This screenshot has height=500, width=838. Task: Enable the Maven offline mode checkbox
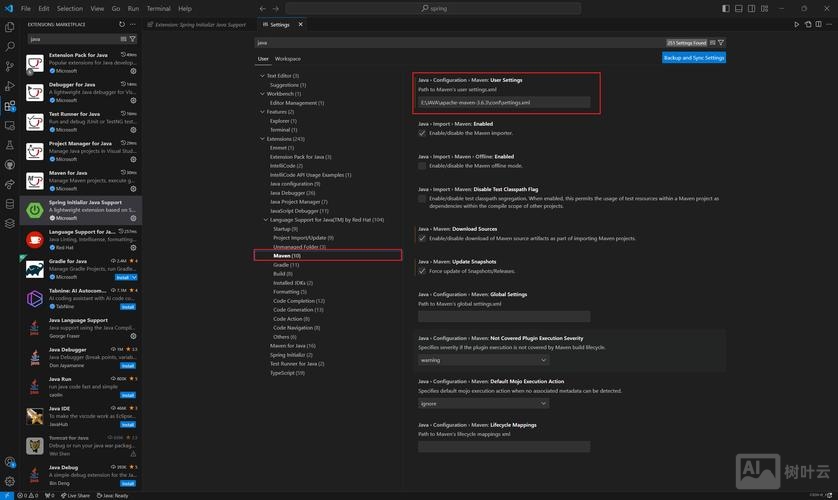pos(422,165)
